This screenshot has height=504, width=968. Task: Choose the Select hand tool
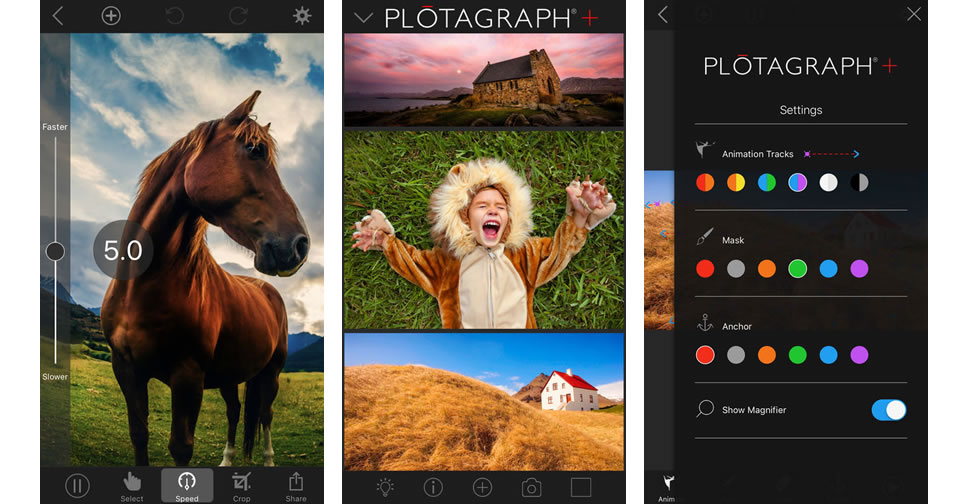click(x=131, y=486)
